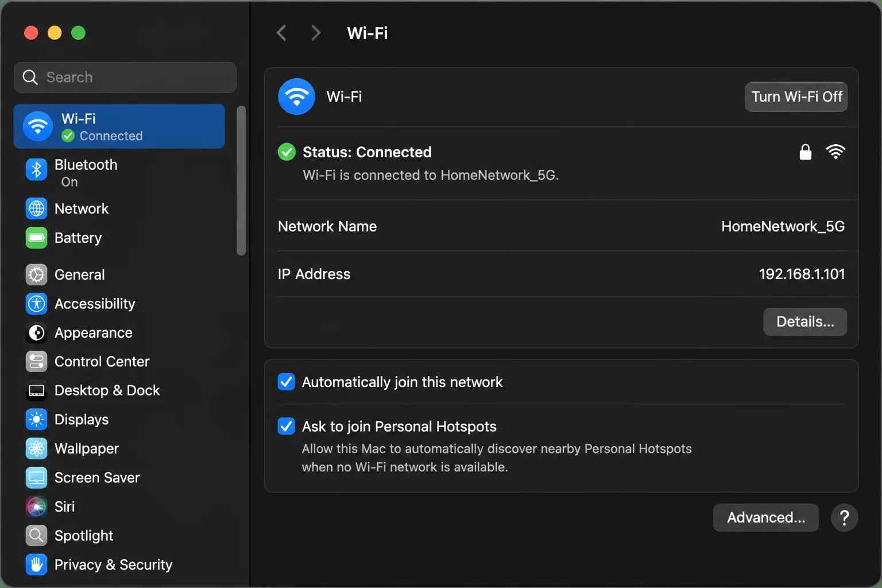Select the Wallpaper label in the sidebar

(87, 448)
